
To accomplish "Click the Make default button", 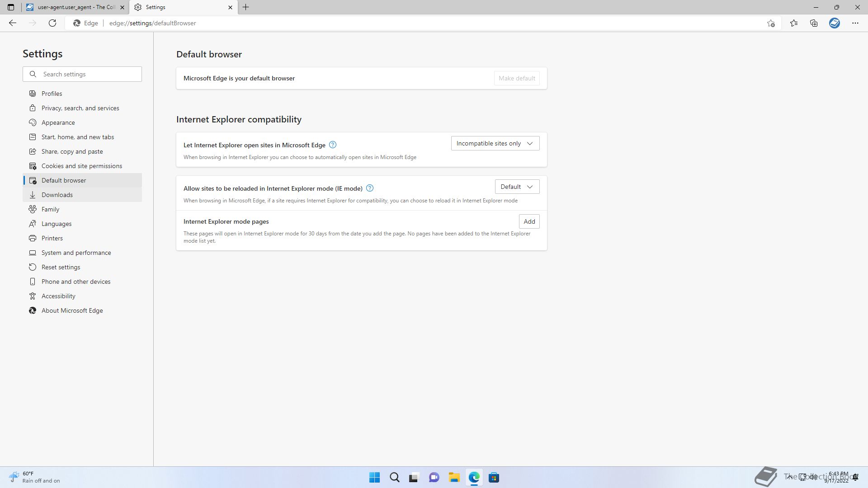I will coord(517,78).
